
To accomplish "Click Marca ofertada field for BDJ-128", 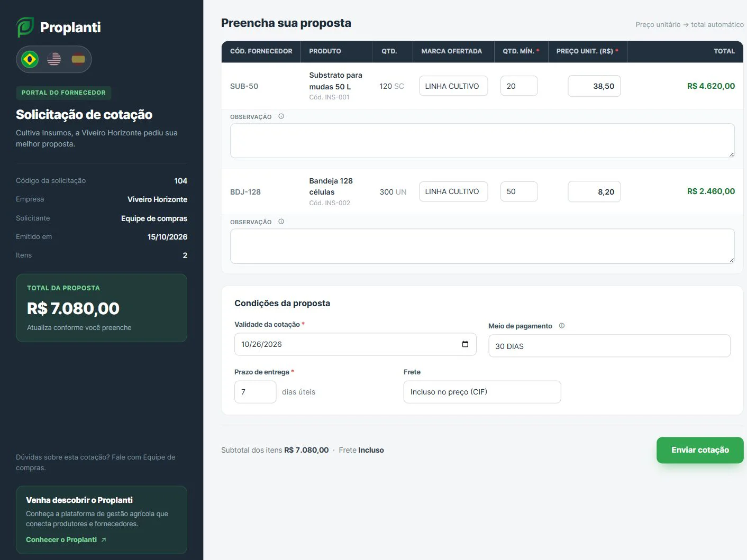I will (453, 191).
